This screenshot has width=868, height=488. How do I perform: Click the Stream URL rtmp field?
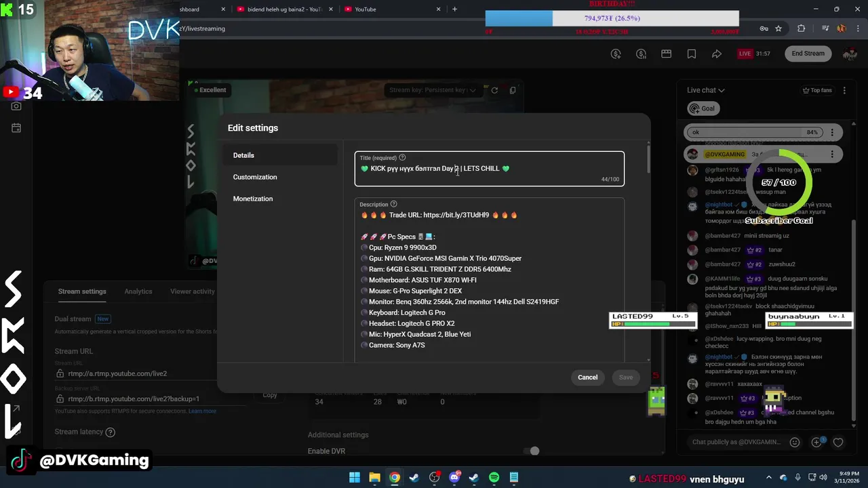[136, 373]
